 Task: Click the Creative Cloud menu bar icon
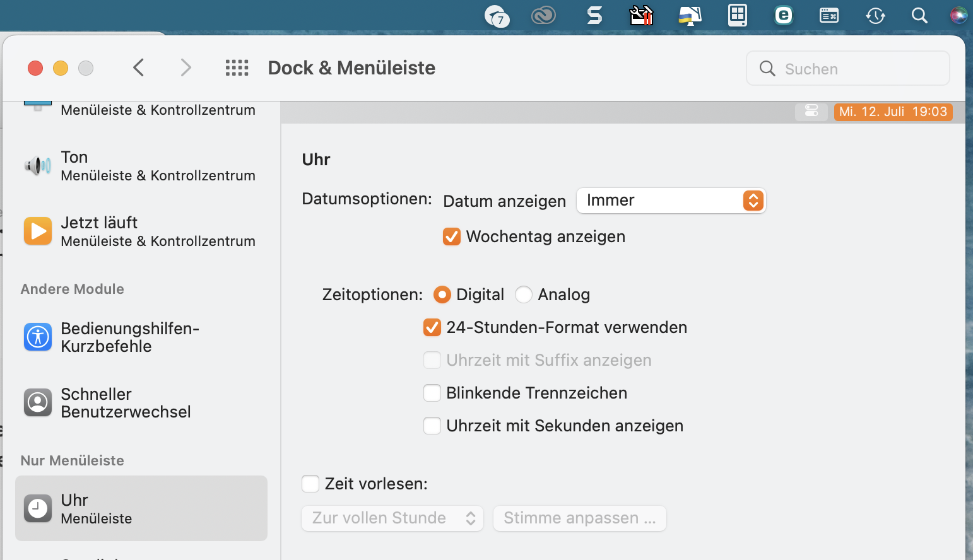(543, 15)
